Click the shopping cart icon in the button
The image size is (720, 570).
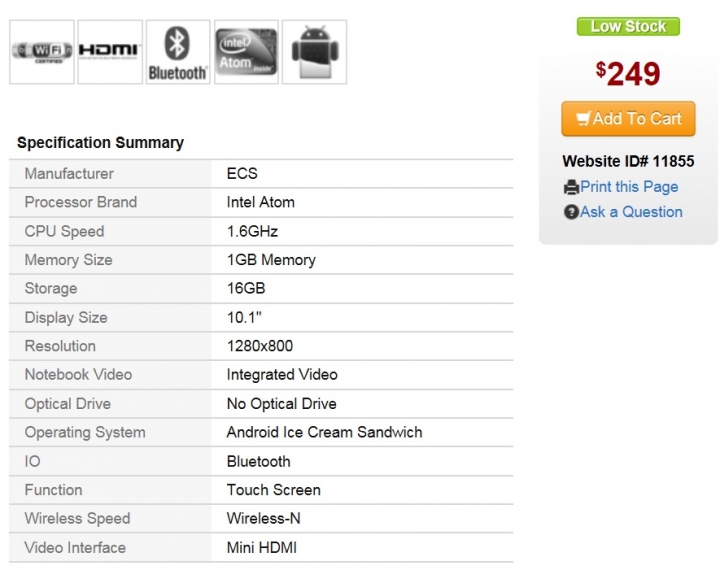tap(583, 119)
